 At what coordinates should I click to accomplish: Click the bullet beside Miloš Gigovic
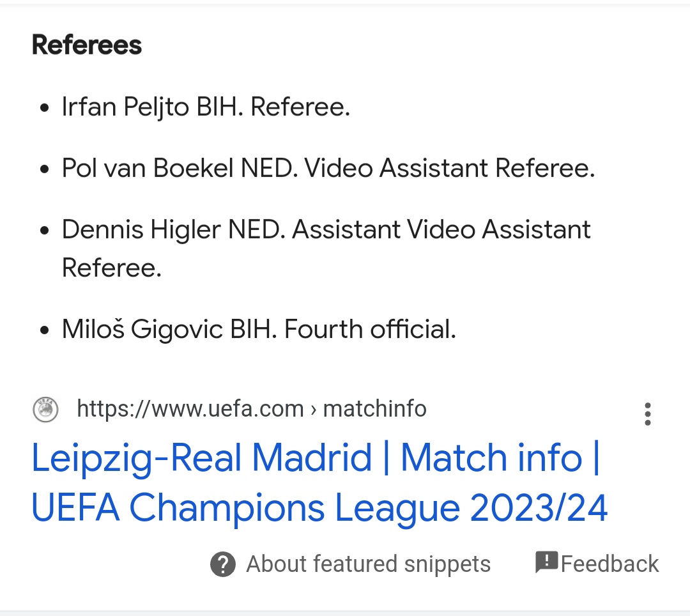click(x=44, y=330)
